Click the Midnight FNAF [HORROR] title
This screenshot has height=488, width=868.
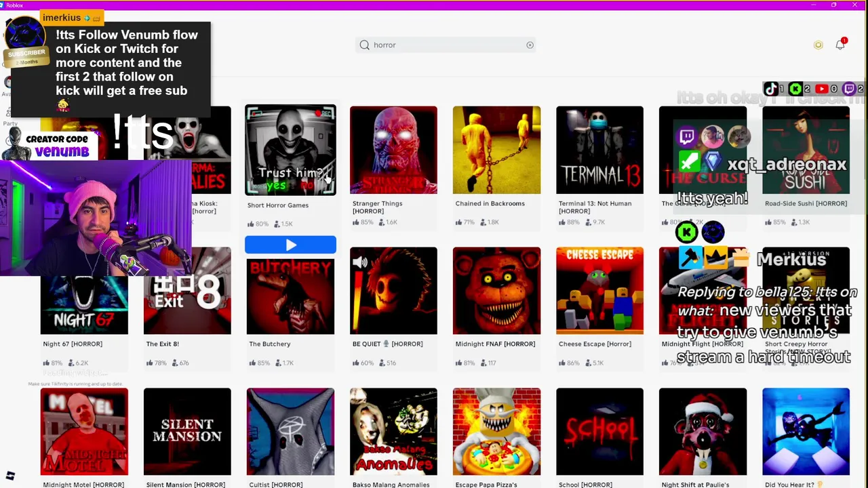point(495,344)
